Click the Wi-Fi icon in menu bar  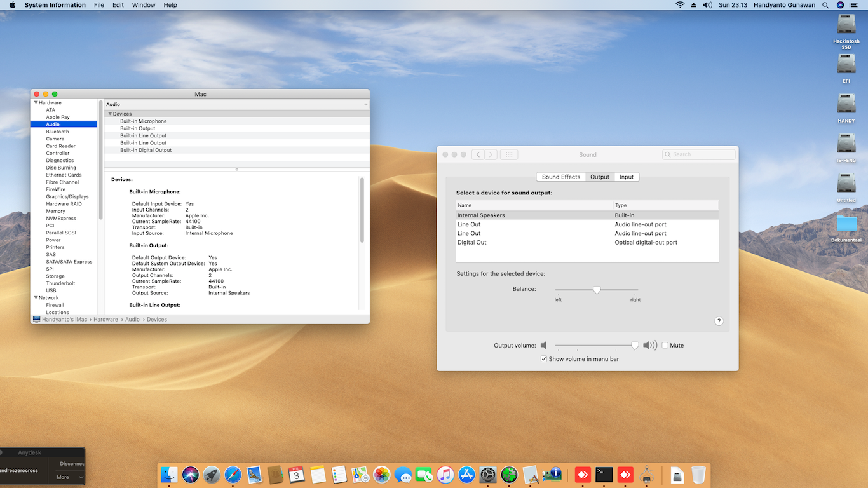coord(680,5)
